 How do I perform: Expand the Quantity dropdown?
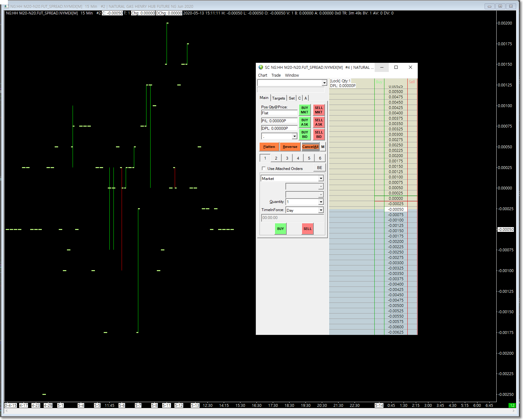pos(321,202)
